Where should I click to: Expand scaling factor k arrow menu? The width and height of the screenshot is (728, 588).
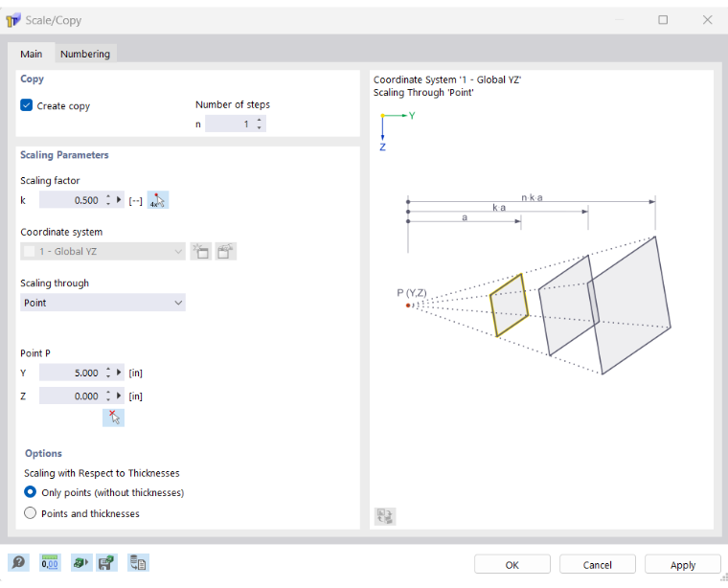119,200
